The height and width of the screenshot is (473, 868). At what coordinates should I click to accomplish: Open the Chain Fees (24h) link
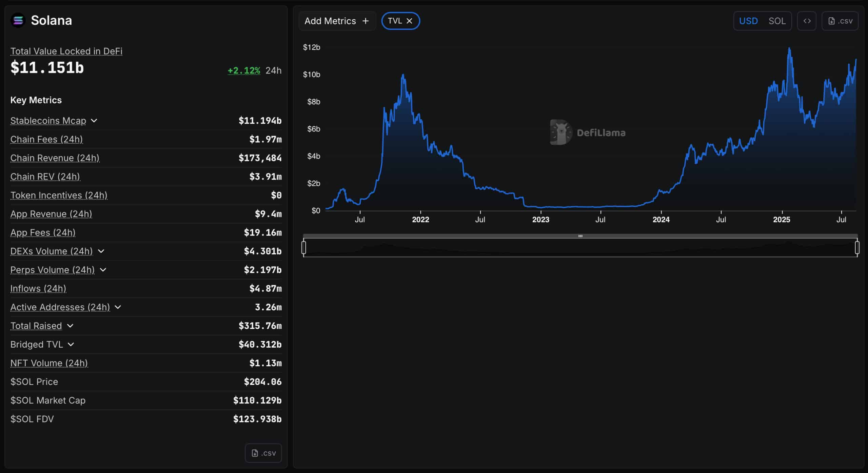[47, 139]
